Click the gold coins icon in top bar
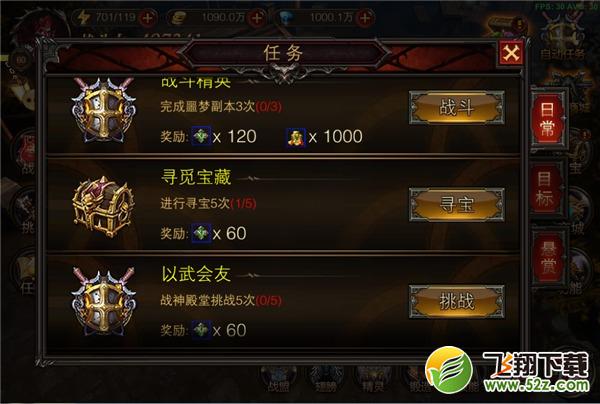600x404 pixels. (x=178, y=18)
